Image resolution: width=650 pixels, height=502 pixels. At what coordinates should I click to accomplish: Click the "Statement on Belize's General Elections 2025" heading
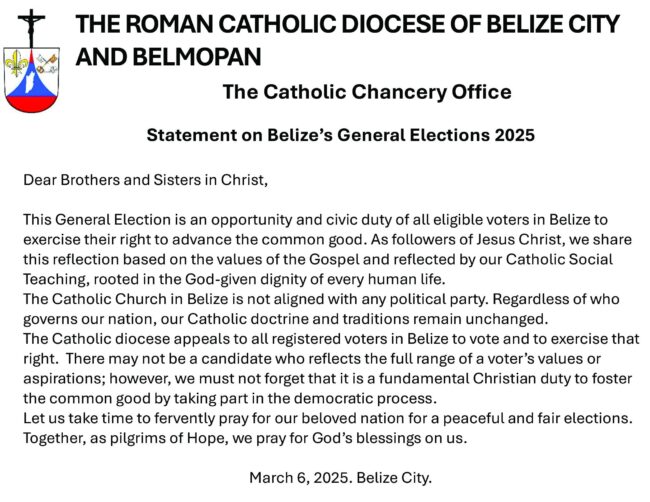340,135
